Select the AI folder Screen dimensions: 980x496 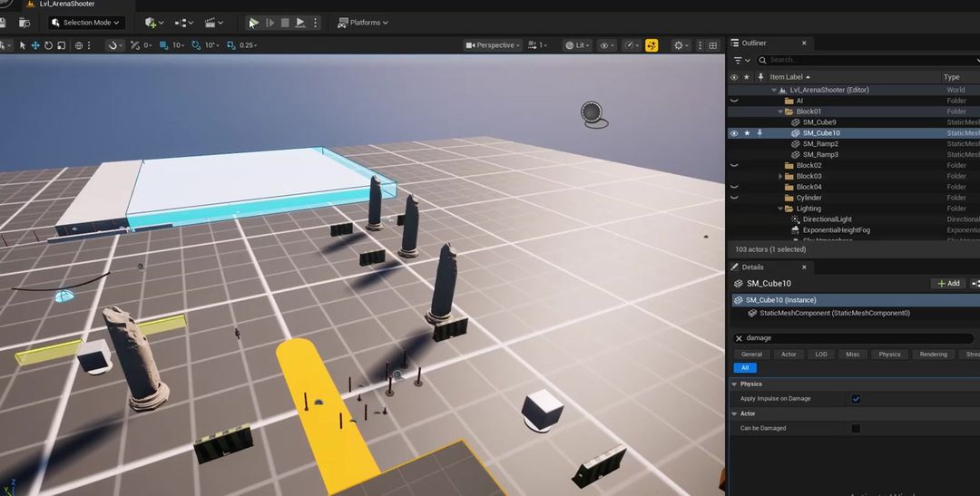pyautogui.click(x=799, y=101)
